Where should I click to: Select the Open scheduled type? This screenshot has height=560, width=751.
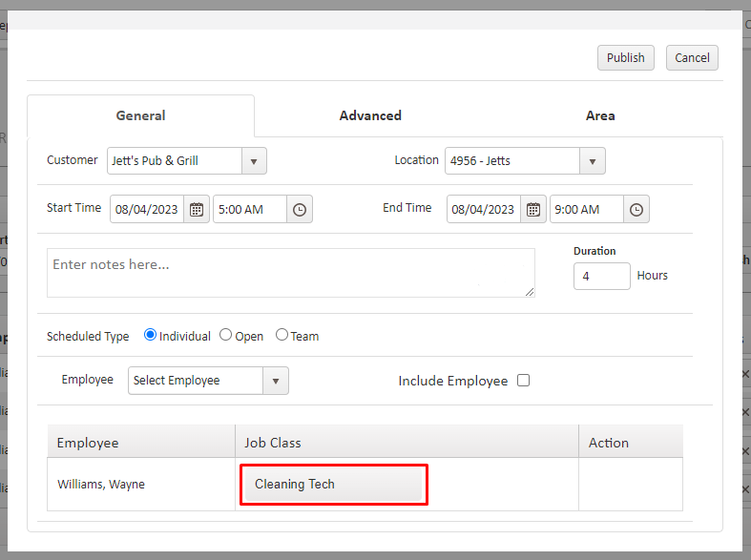[226, 335]
